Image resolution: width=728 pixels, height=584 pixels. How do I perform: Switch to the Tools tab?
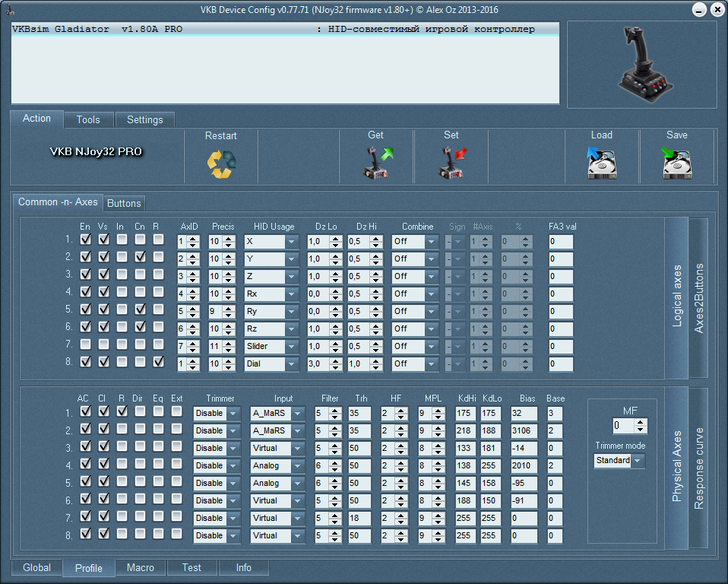[88, 120]
